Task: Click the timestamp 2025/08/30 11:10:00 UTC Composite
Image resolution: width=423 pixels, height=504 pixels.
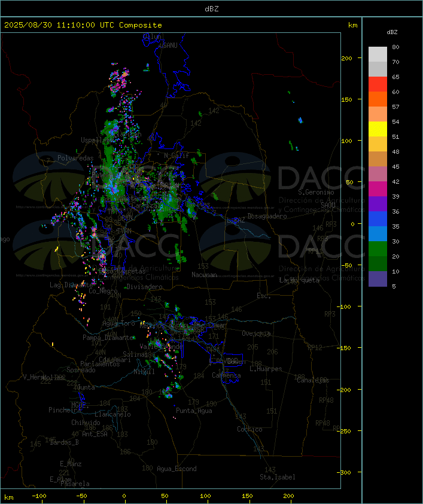Action: (83, 25)
